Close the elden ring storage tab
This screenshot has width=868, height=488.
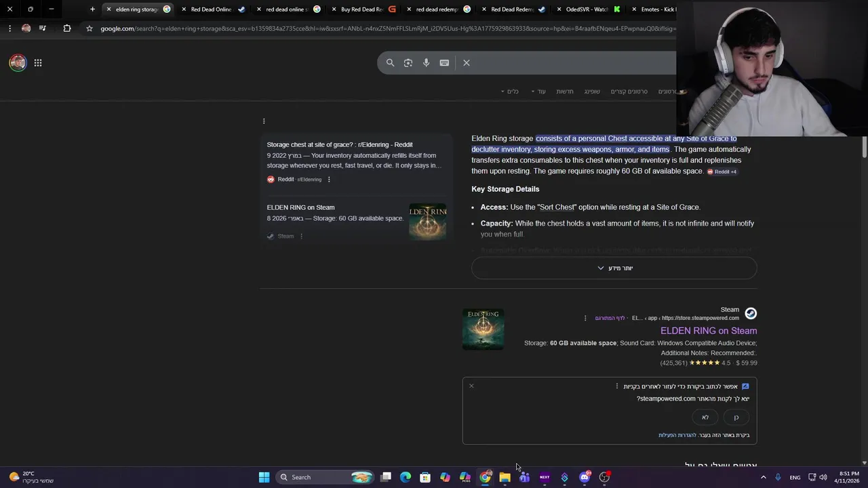(108, 9)
